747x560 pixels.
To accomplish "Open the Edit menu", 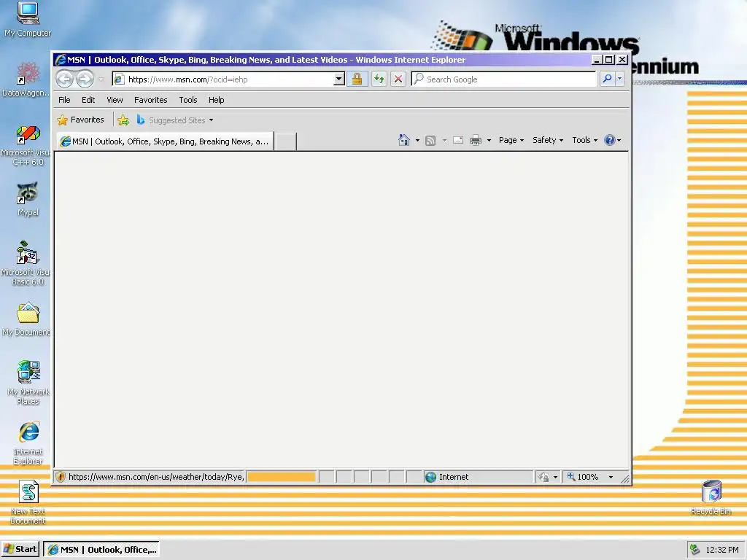I will (x=88, y=100).
